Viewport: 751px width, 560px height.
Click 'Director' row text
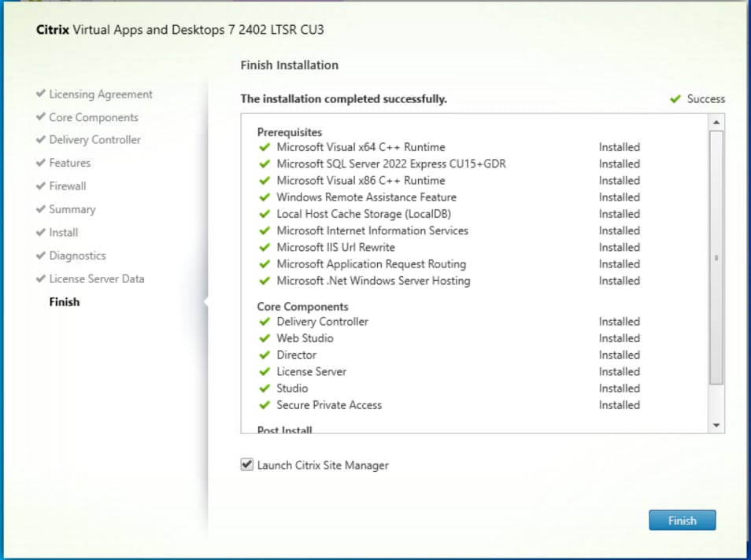point(296,356)
